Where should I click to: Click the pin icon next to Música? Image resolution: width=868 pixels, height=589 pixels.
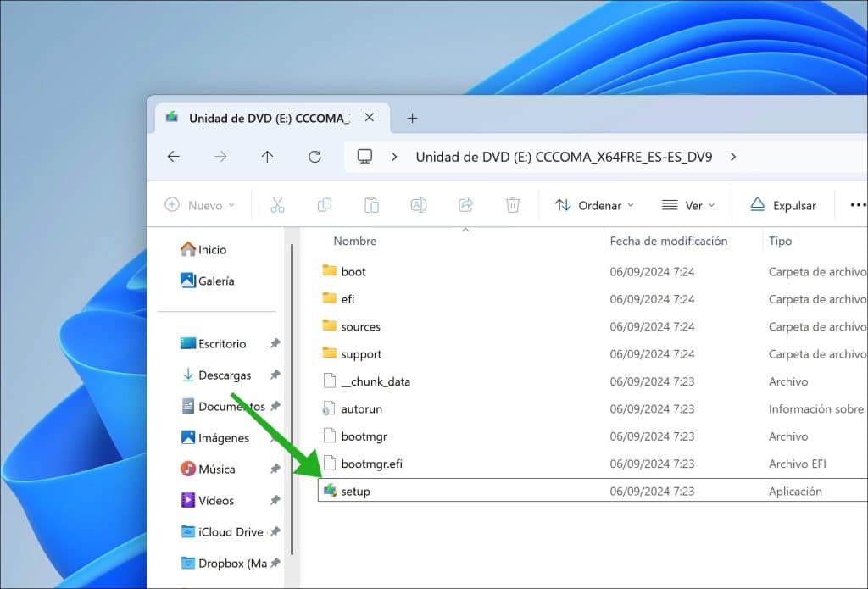click(275, 469)
